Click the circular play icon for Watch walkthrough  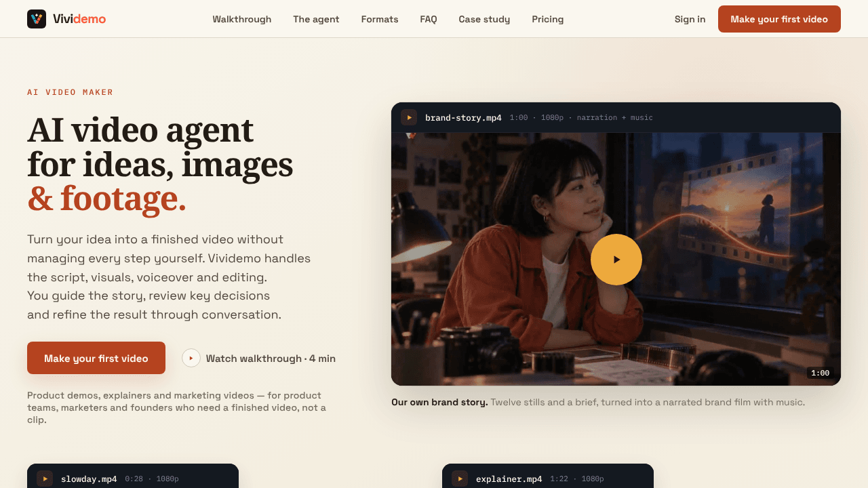[x=191, y=358]
